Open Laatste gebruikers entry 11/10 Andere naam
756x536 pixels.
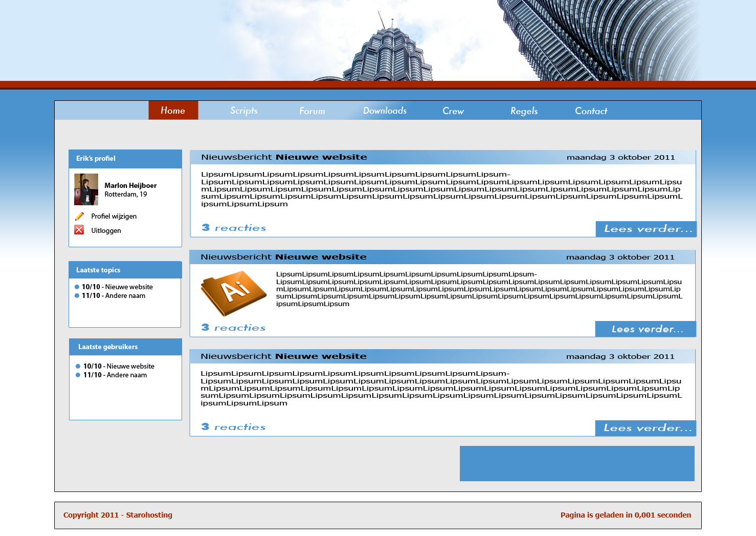(x=115, y=375)
